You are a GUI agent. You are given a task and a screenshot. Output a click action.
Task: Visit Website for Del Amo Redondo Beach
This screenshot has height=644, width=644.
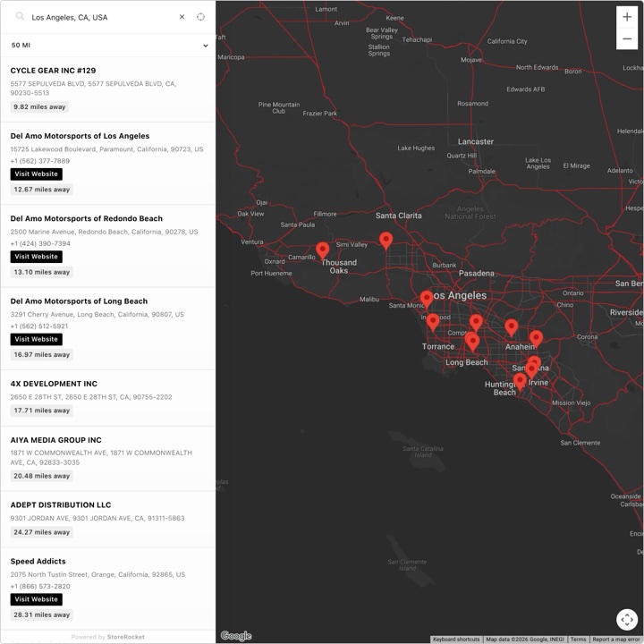click(x=36, y=257)
